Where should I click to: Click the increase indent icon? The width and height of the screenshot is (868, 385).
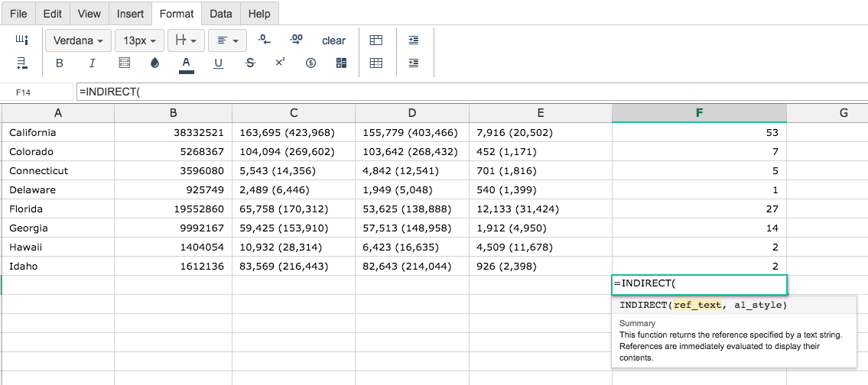pos(413,40)
